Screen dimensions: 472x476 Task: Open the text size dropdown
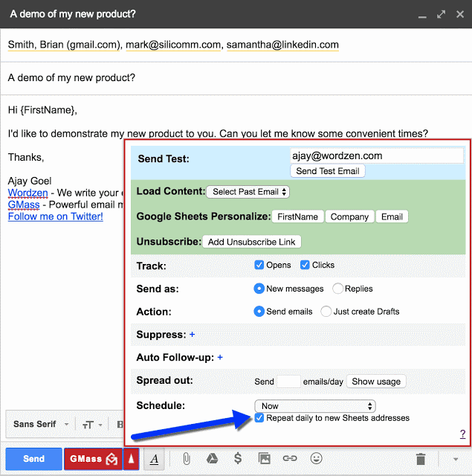click(x=92, y=425)
